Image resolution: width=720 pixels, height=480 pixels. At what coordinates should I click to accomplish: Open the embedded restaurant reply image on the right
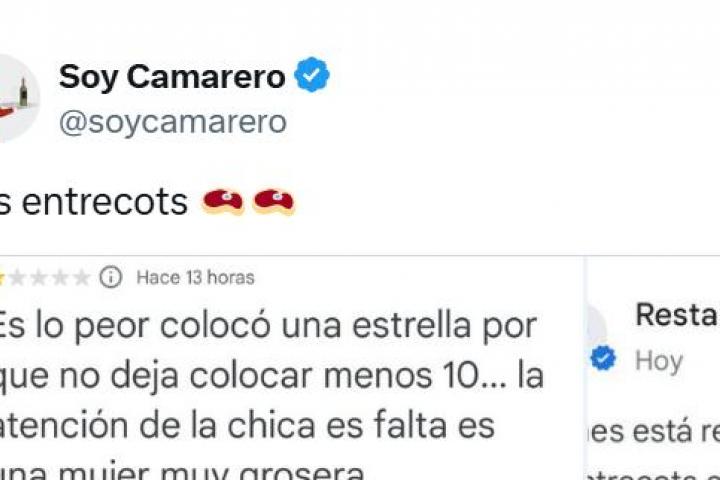(x=653, y=368)
